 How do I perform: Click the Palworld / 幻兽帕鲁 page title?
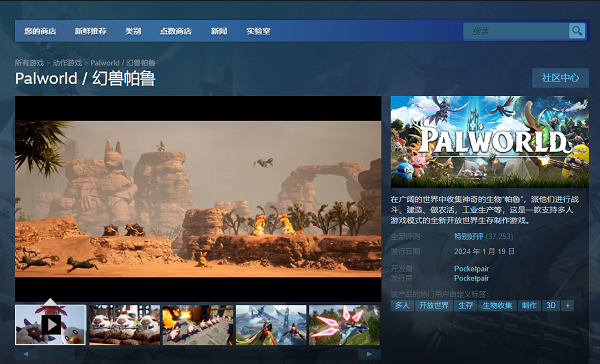click(85, 78)
